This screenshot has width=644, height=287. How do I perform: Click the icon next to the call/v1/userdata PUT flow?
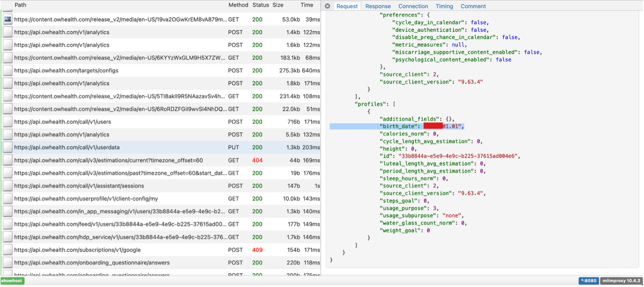point(8,147)
